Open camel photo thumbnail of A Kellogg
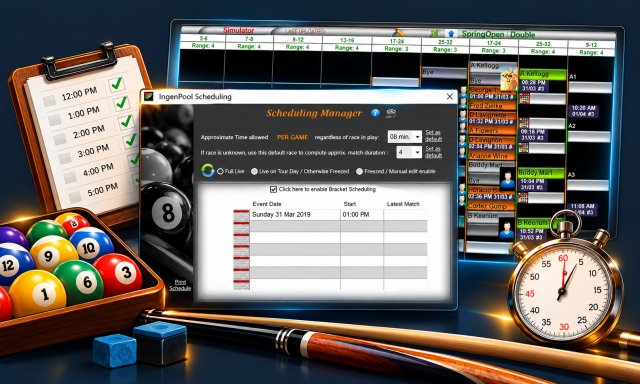 tap(509, 79)
